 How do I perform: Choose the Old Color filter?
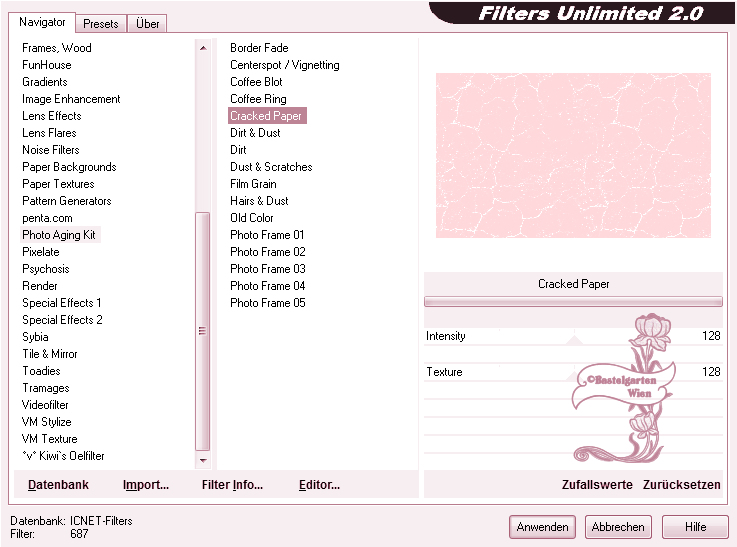click(251, 218)
